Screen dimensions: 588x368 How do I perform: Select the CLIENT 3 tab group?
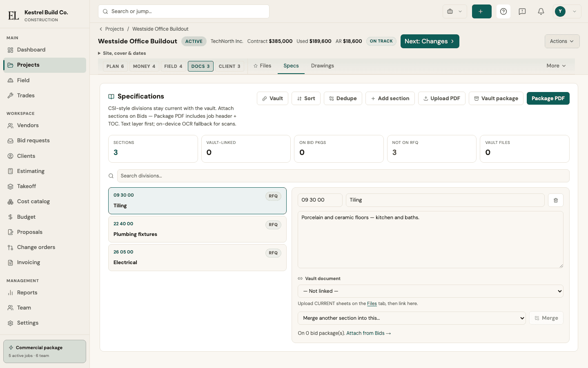(x=229, y=66)
